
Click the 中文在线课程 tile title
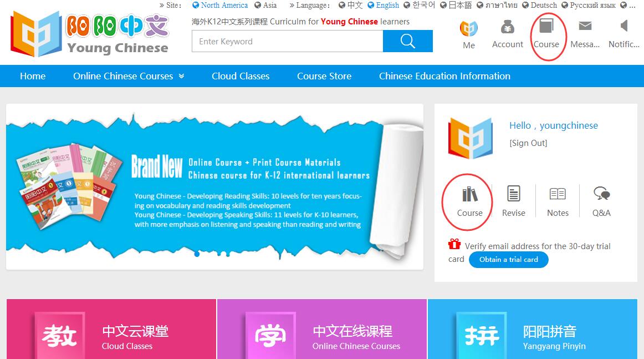(x=352, y=331)
